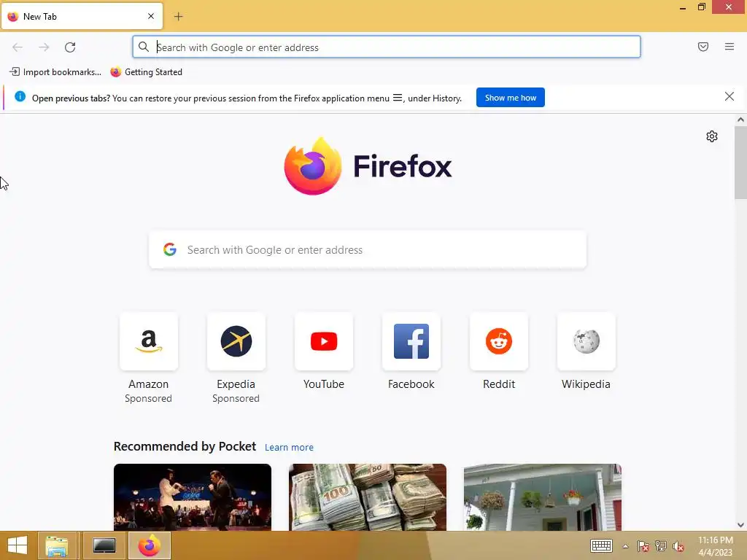The image size is (747, 560).
Task: Click Learn more about Pocket
Action: tap(289, 448)
